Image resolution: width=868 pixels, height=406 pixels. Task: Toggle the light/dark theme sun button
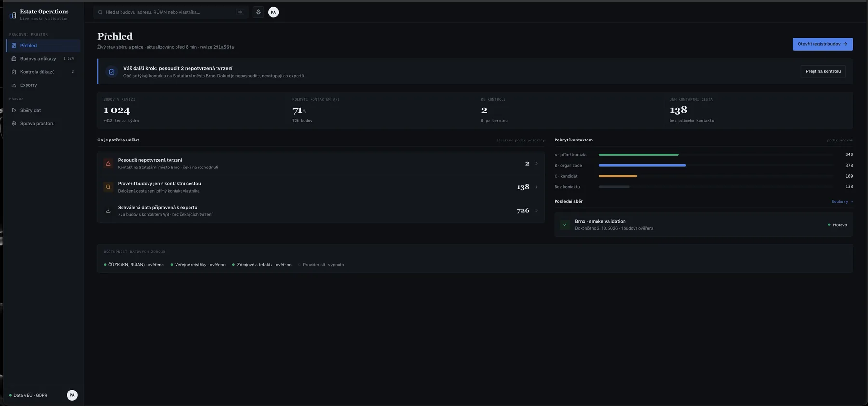(x=258, y=12)
